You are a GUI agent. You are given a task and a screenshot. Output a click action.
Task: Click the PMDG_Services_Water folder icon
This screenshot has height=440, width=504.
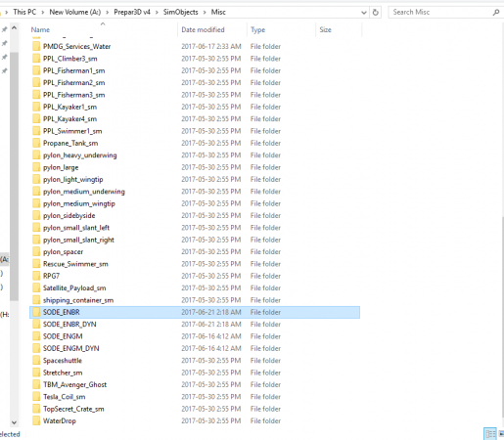coord(36,46)
